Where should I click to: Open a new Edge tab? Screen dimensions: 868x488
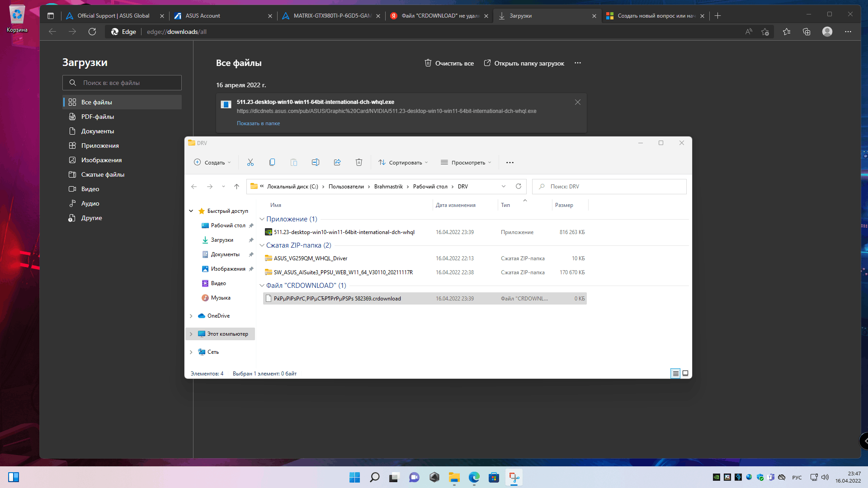coord(717,16)
